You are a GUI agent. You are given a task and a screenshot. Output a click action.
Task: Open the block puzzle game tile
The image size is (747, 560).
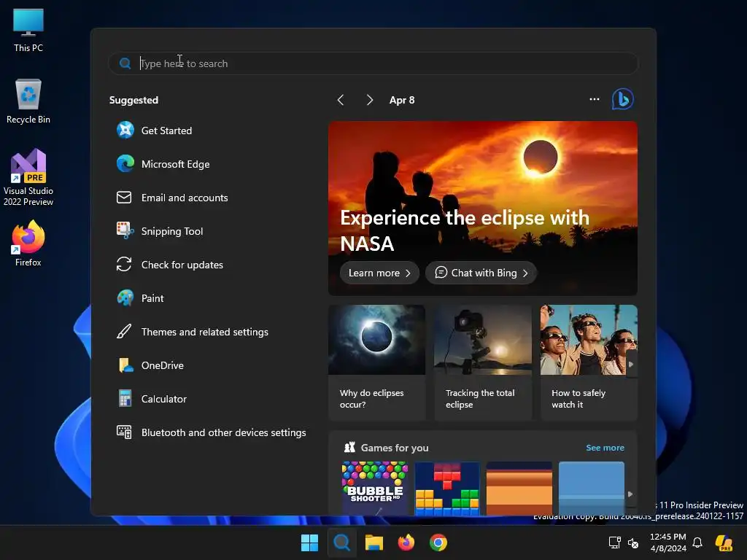[x=447, y=488]
